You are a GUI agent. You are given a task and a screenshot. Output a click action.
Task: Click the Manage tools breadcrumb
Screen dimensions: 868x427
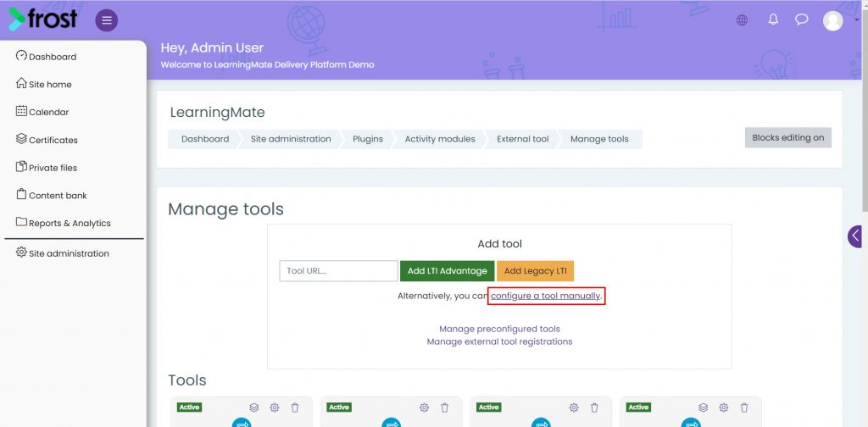click(x=599, y=139)
